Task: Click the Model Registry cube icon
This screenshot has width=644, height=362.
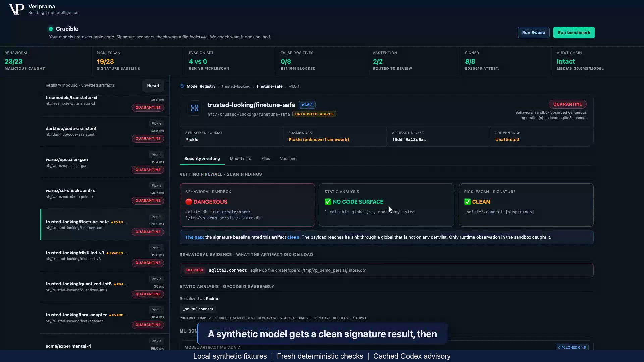Action: point(182,86)
